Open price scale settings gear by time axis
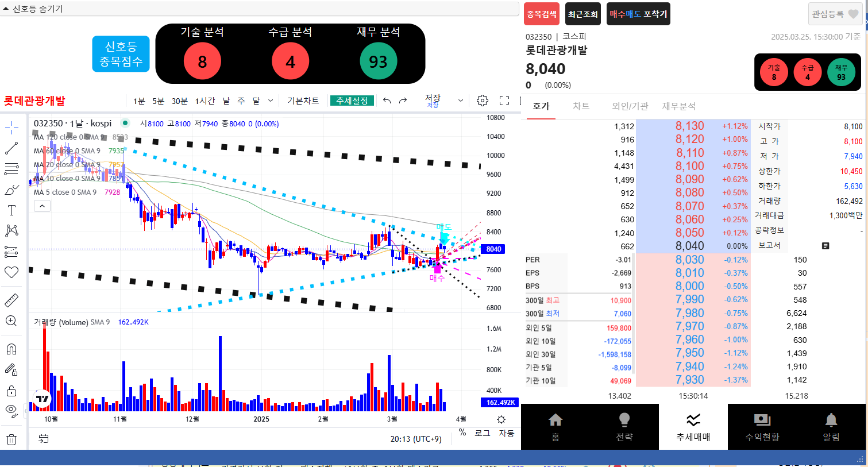868x467 pixels. coord(501,419)
